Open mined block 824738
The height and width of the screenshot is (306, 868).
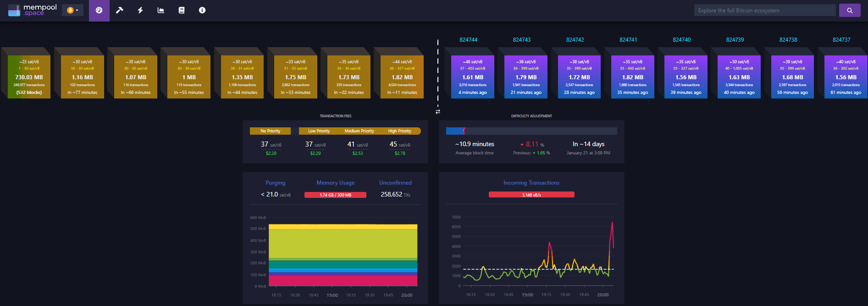pos(792,77)
